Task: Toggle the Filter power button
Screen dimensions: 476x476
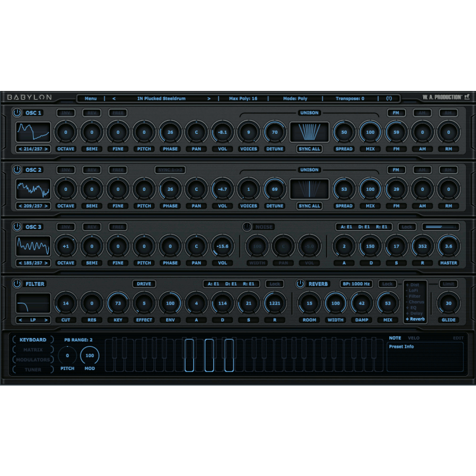Action: pyautogui.click(x=17, y=284)
